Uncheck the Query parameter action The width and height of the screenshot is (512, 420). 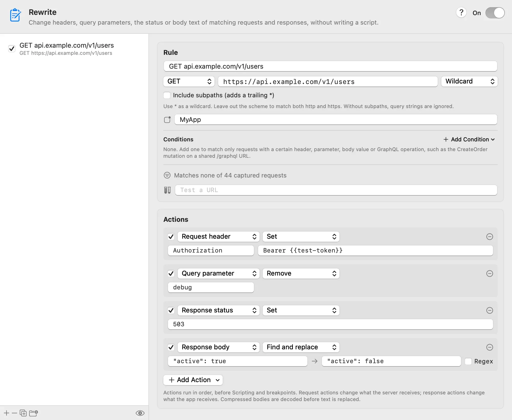(171, 274)
